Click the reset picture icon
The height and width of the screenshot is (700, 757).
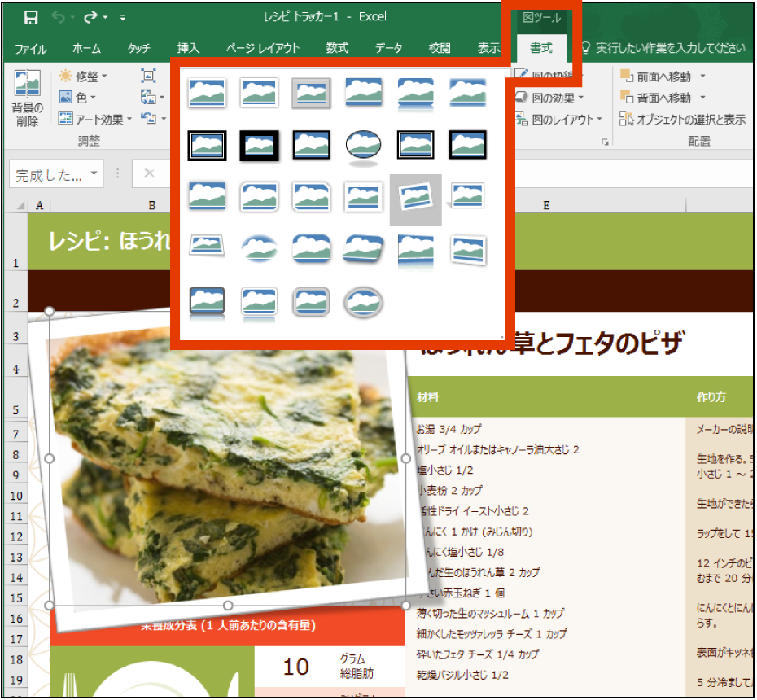point(148,118)
